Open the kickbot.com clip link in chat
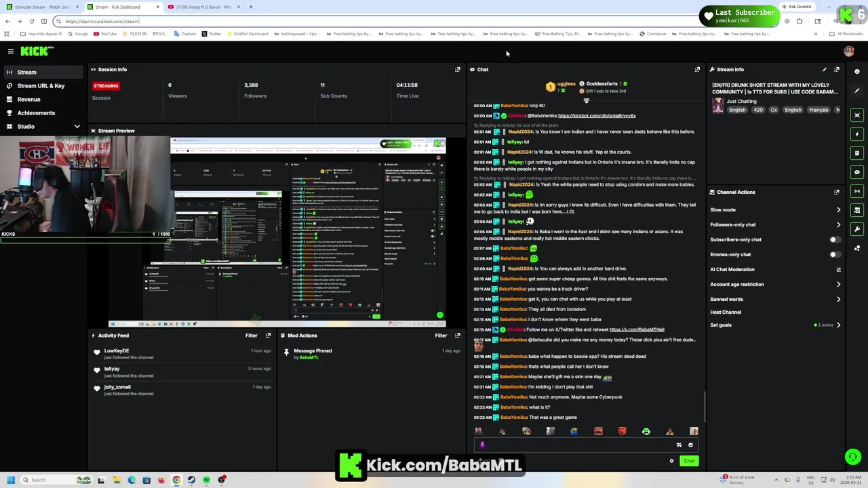The image size is (868, 488). [x=597, y=116]
